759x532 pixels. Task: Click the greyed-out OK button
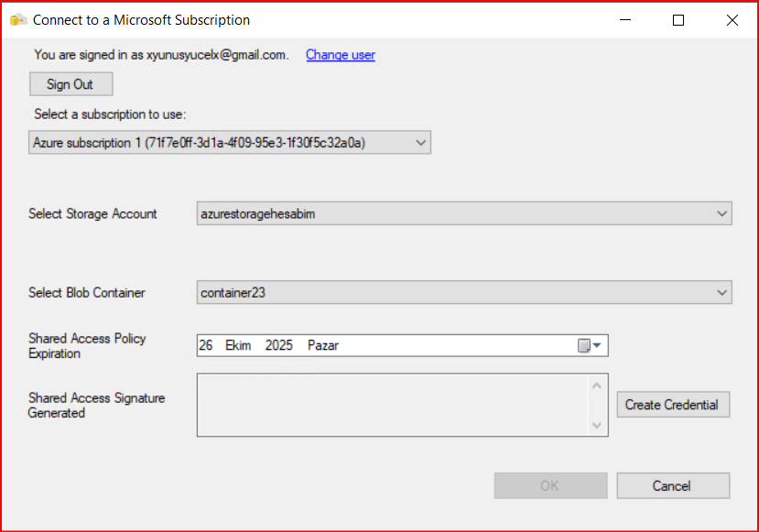[550, 485]
